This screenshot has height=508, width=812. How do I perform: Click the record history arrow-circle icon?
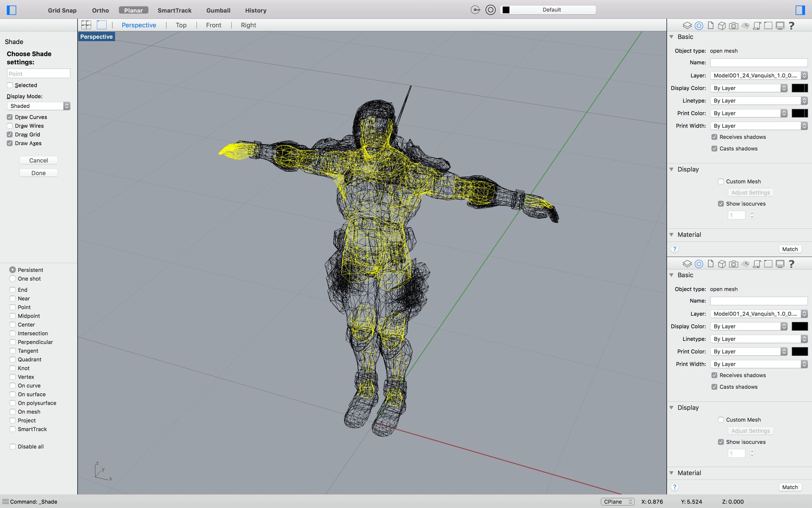point(475,10)
